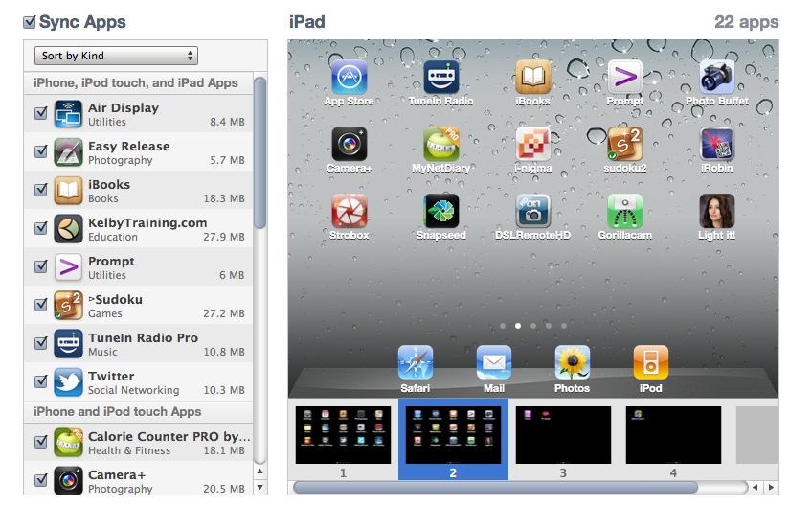Screen dimensions: 812x507
Task: Open the Sort by Kind dropdown
Action: tap(116, 56)
